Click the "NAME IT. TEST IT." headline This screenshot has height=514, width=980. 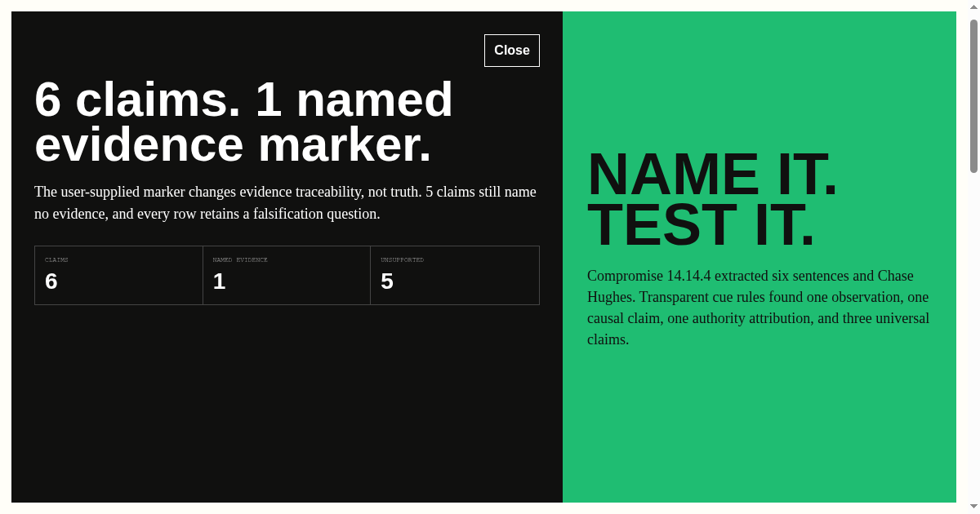tap(712, 199)
